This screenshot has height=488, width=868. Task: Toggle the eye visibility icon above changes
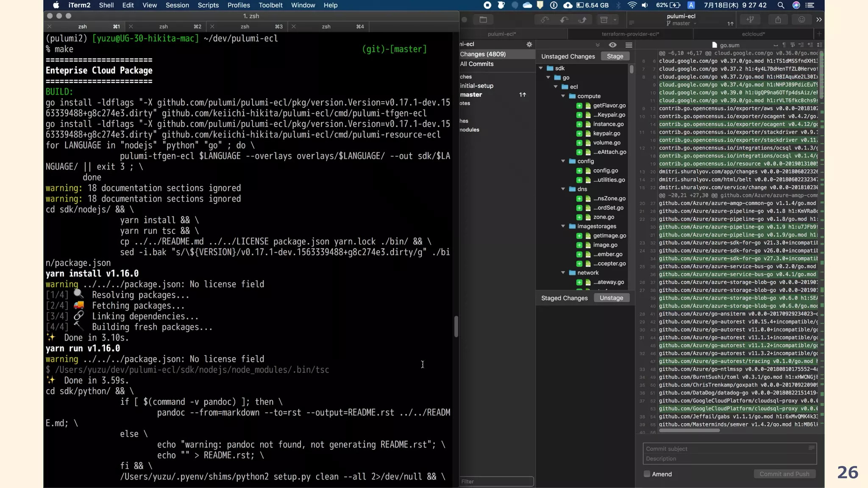coord(612,45)
